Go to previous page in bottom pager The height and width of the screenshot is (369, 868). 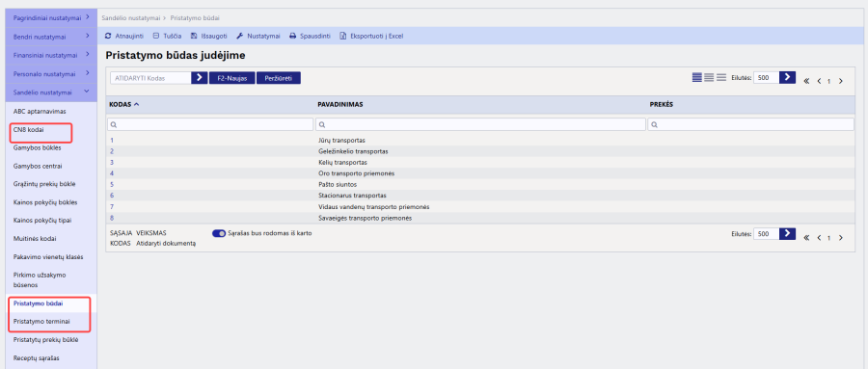tap(819, 237)
